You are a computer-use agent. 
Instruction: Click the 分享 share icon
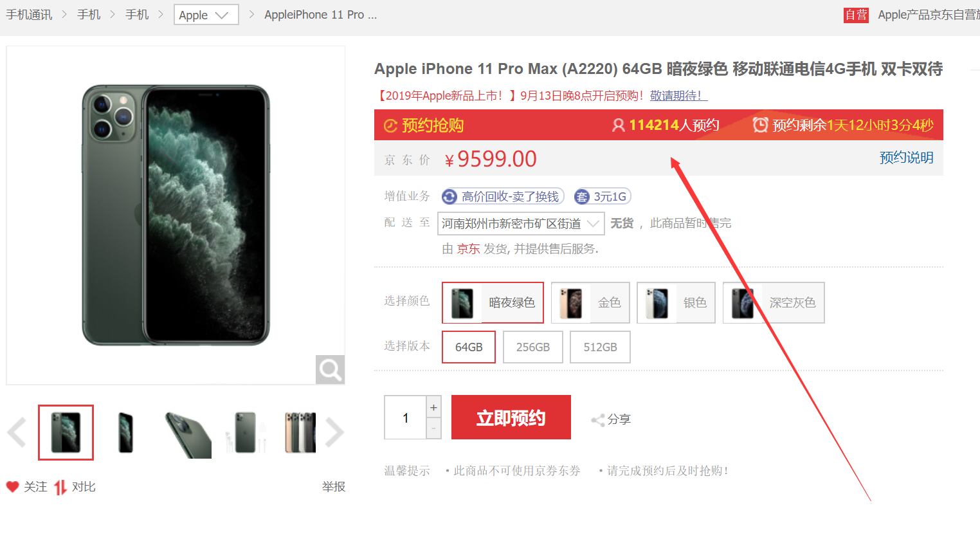(x=598, y=420)
